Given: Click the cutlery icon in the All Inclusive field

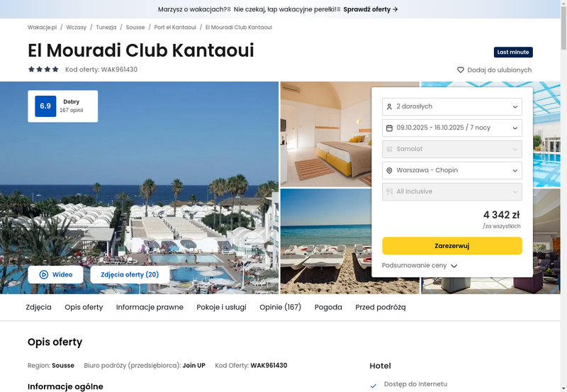Looking at the screenshot, I should coord(389,191).
